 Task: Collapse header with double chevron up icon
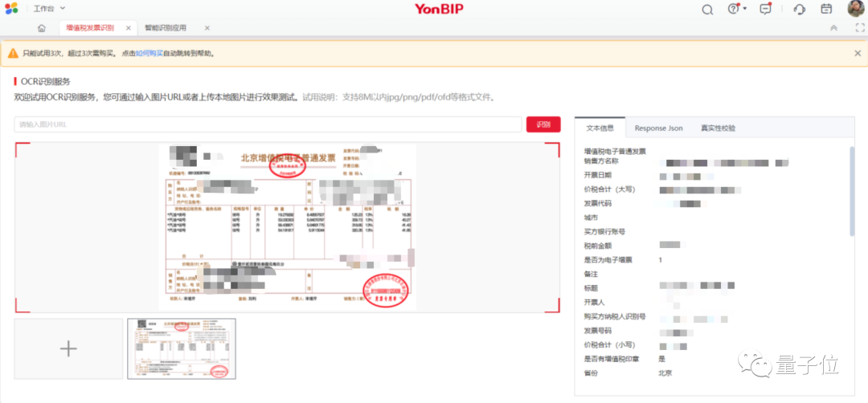pyautogui.click(x=833, y=28)
